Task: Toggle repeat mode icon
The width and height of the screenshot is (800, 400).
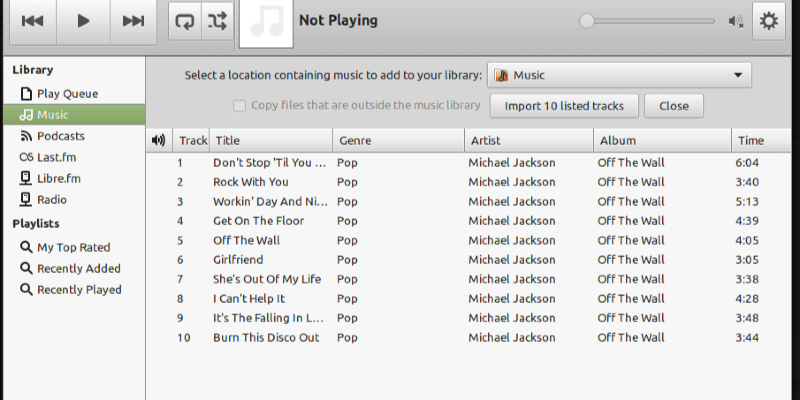Action: click(x=185, y=21)
